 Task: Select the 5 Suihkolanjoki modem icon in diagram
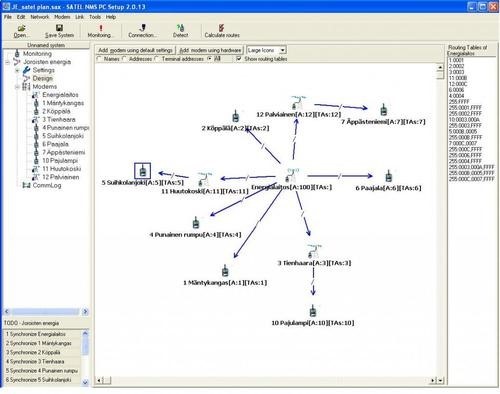[x=143, y=171]
